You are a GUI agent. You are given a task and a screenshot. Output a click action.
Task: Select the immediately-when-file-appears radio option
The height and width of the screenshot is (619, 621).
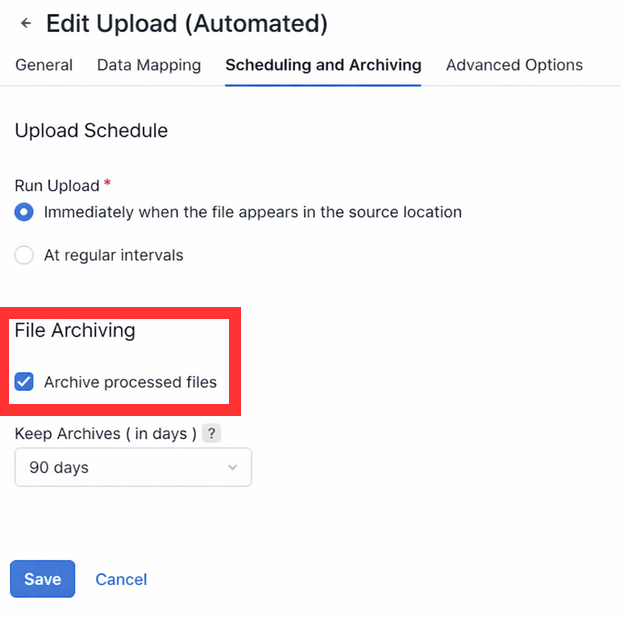[x=24, y=212]
